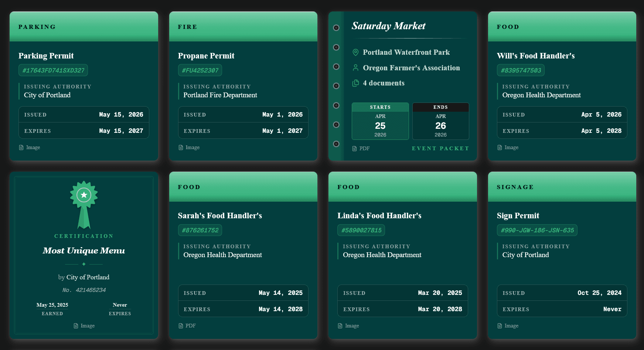The height and width of the screenshot is (350, 644).
Task: Click issued date Oct 25, 2024
Action: (599, 293)
